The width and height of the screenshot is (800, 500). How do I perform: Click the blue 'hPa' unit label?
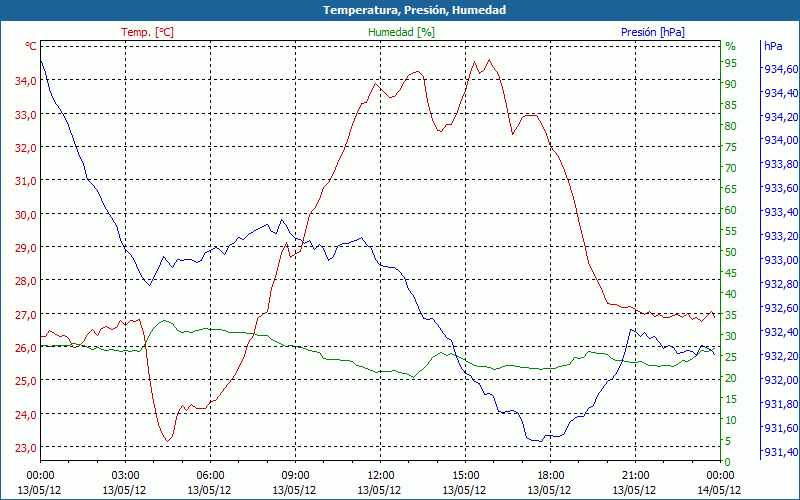click(773, 45)
